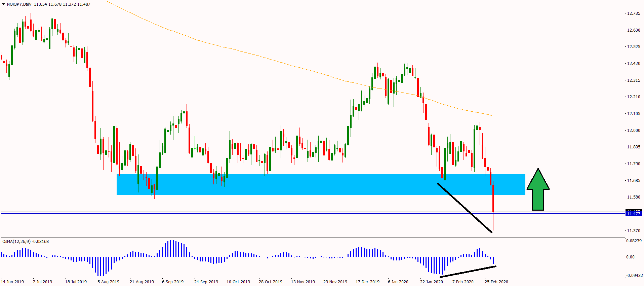Click the 18 Jul 2019 date label

click(76, 282)
